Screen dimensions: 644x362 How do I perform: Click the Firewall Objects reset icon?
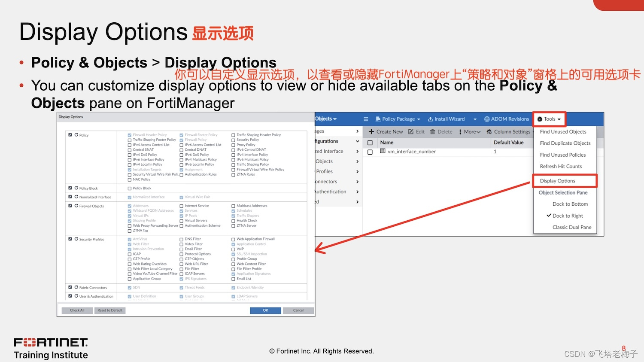(76, 206)
